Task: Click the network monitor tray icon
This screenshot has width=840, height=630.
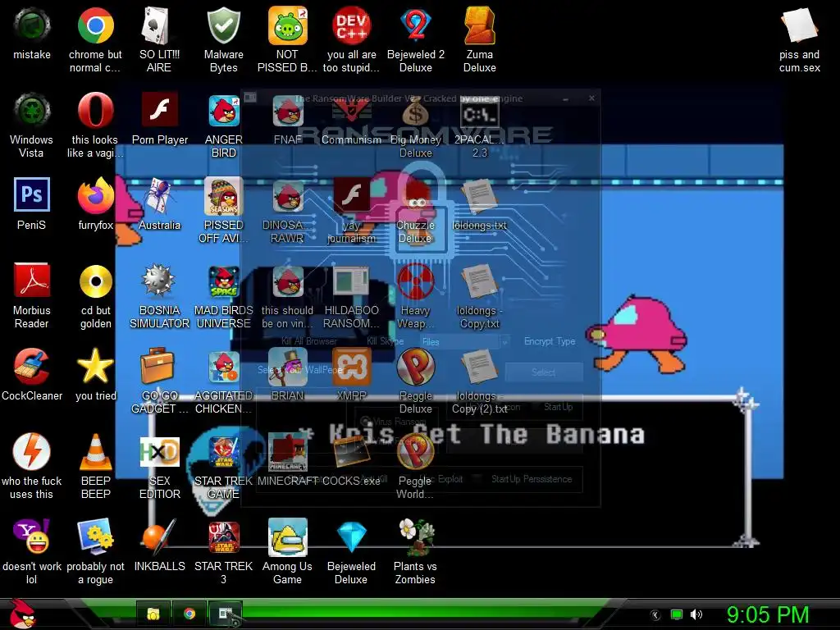Action: tap(677, 614)
